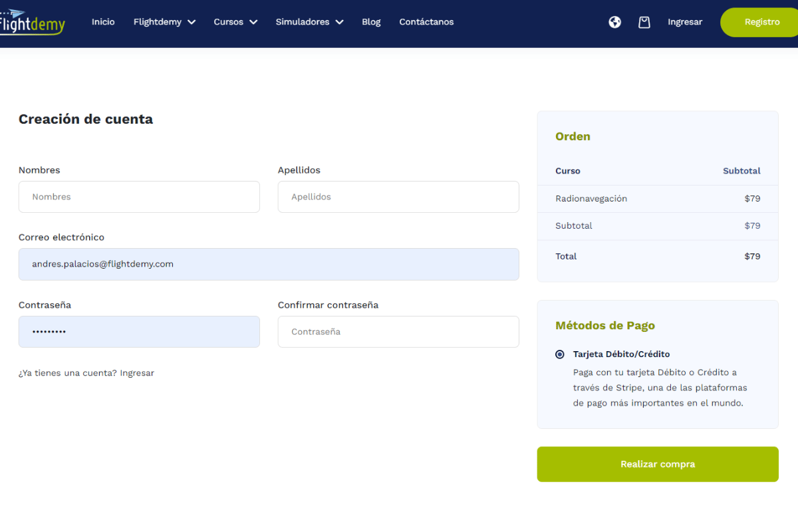Click the Creación de cuenta heading
Image resolution: width=798 pixels, height=532 pixels.
(x=86, y=119)
